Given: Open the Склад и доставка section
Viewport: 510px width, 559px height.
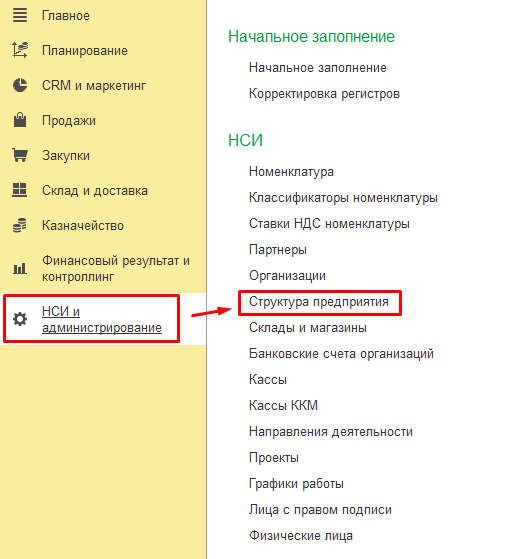Looking at the screenshot, I should 95,190.
